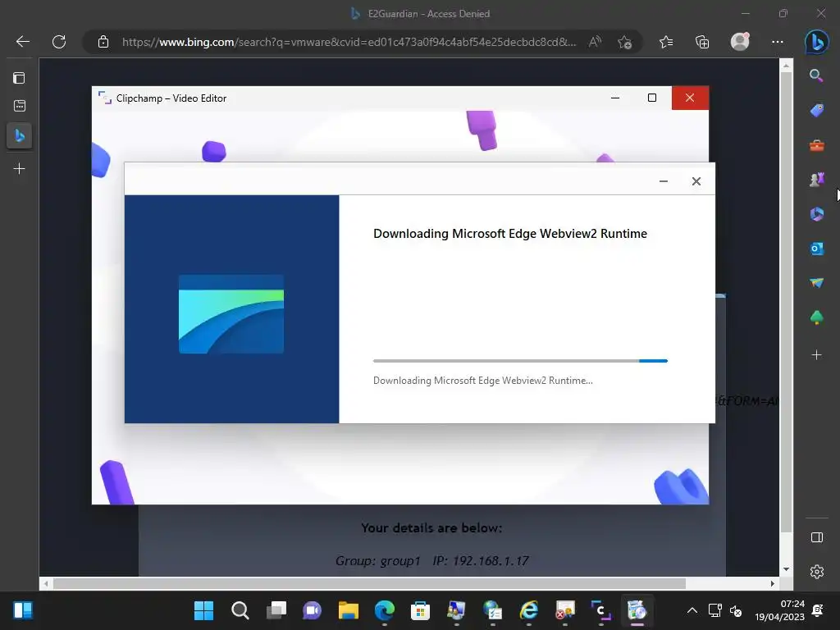Viewport: 840px width, 630px height.
Task: Open muted volume icon in tray
Action: pyautogui.click(x=736, y=610)
